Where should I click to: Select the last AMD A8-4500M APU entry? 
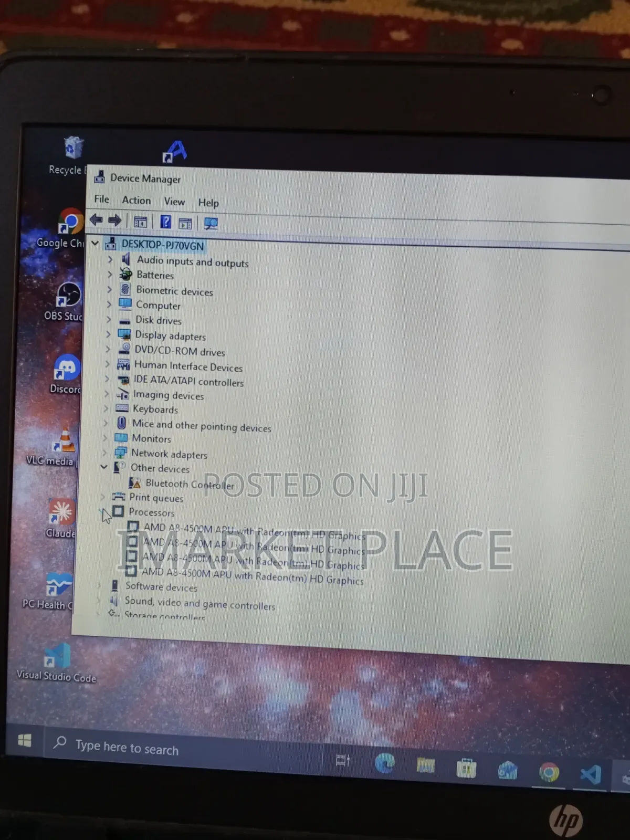click(252, 575)
